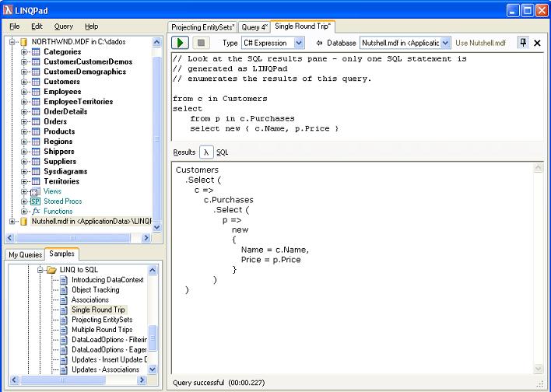Open the Database selection dropdown
551x392 pixels.
(445, 43)
